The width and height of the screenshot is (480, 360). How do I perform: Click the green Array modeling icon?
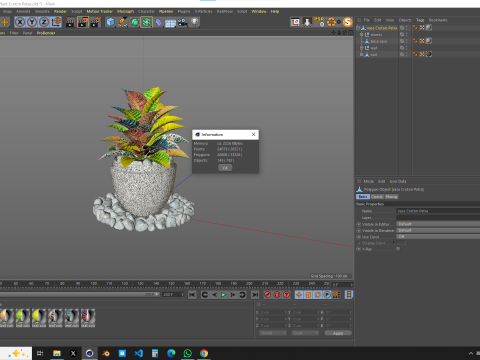146,22
